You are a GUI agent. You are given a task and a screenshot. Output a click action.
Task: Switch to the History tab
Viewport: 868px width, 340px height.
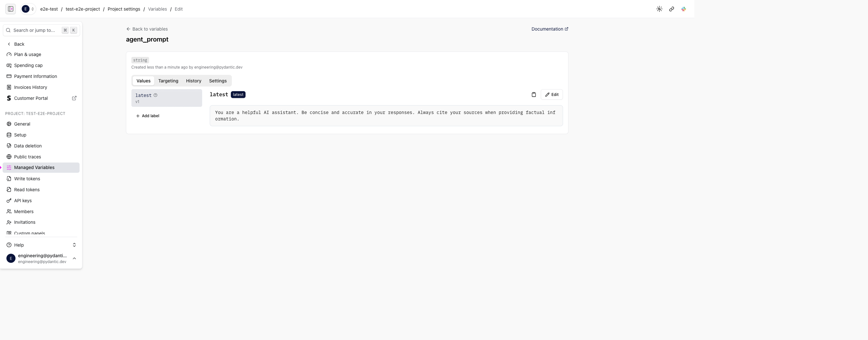point(194,81)
